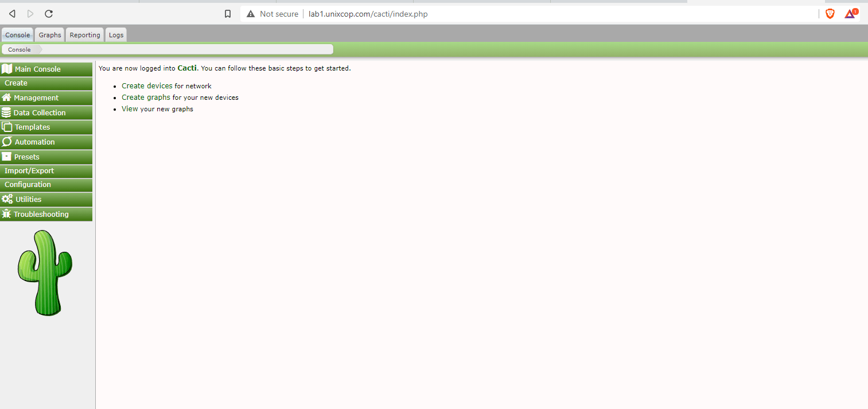Click the Utilities gears icon

coord(7,199)
